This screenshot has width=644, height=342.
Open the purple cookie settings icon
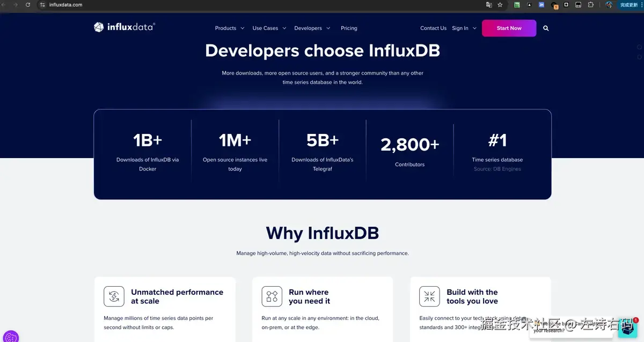point(11,338)
